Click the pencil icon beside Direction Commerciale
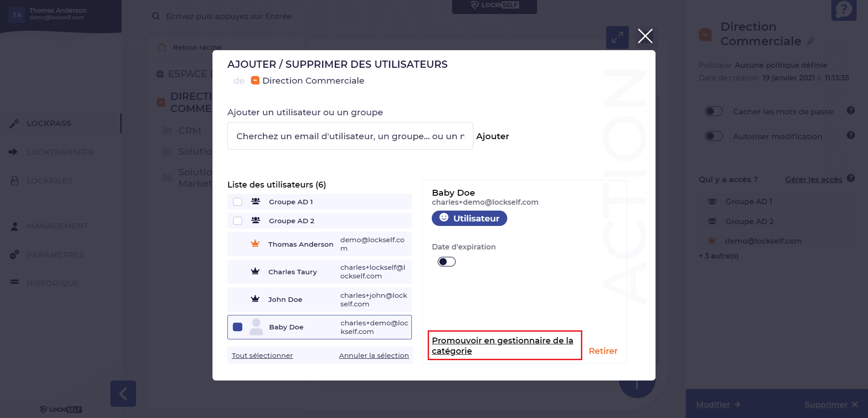 click(x=811, y=41)
